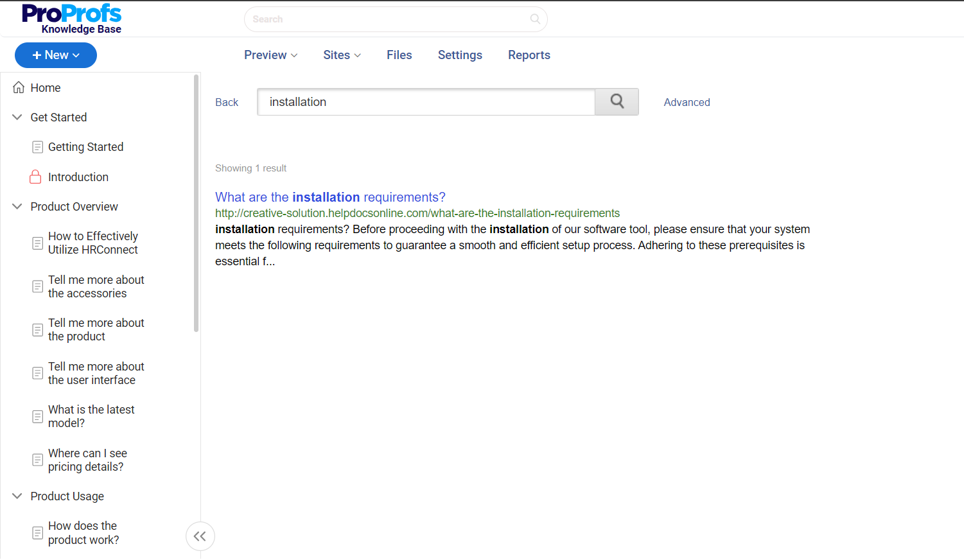Open Where can I see pricing details
The image size is (964, 560).
pos(87,460)
